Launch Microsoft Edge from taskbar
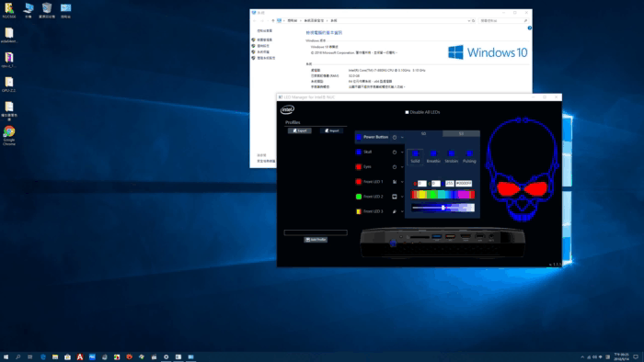Image resolution: width=644 pixels, height=362 pixels. (42, 357)
